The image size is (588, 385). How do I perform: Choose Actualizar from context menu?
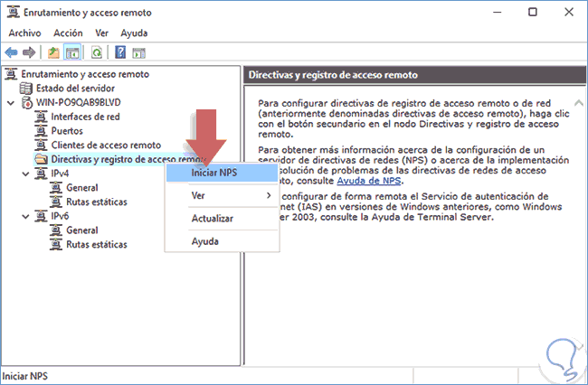[222, 219]
